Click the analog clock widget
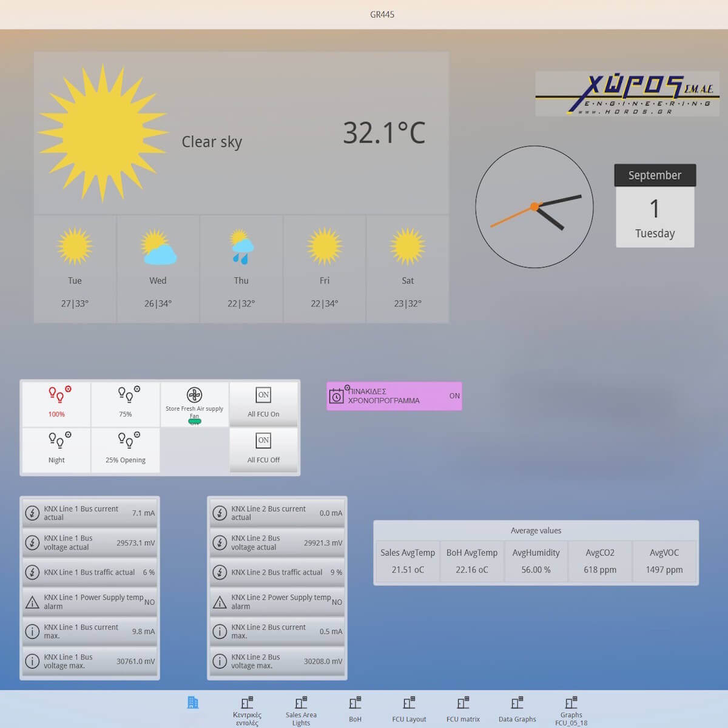Viewport: 728px width, 728px height. (534, 207)
